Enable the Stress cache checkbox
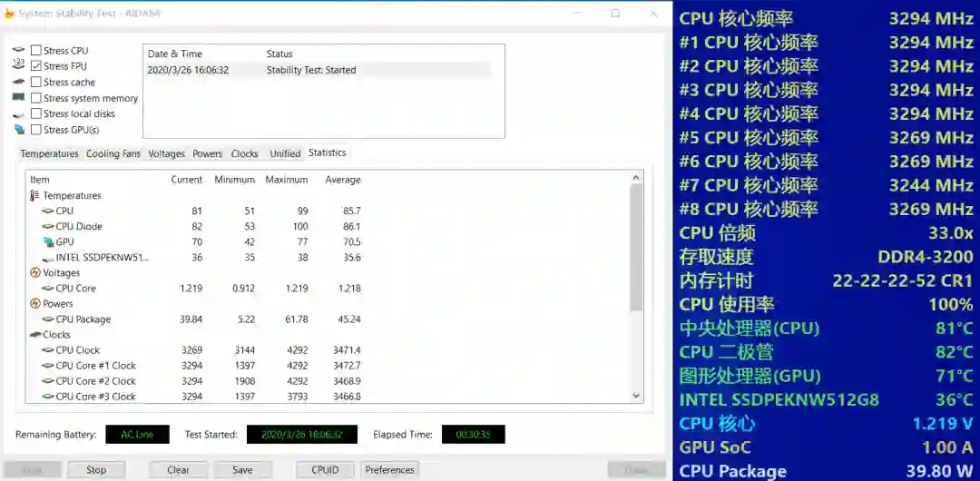Screen dimensions: 980x481 (x=36, y=82)
